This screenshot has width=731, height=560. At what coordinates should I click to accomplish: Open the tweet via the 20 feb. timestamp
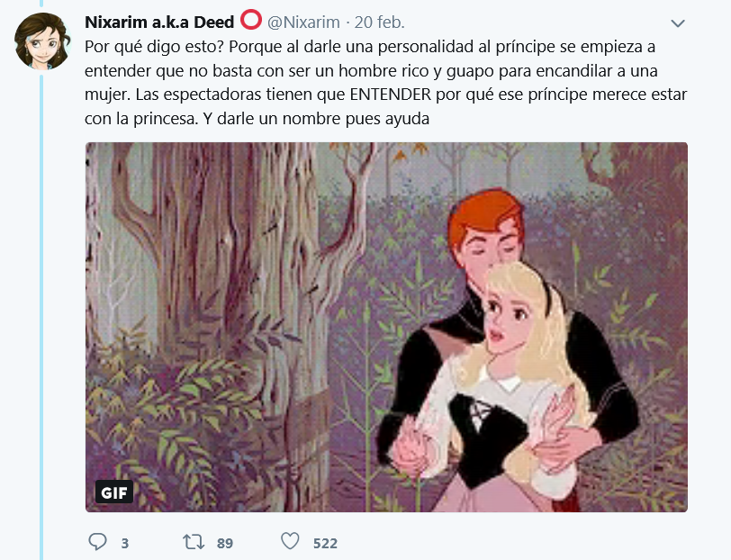[380, 22]
